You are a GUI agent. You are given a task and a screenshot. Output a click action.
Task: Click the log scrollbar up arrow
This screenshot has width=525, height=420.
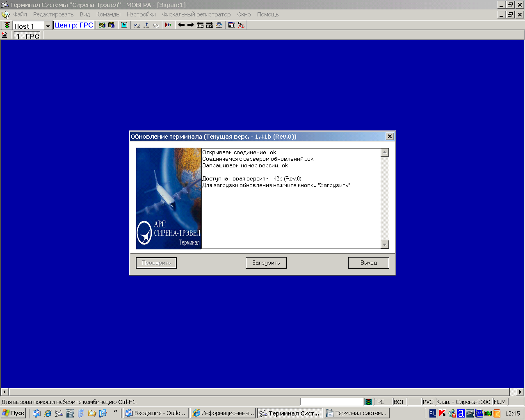coord(385,153)
